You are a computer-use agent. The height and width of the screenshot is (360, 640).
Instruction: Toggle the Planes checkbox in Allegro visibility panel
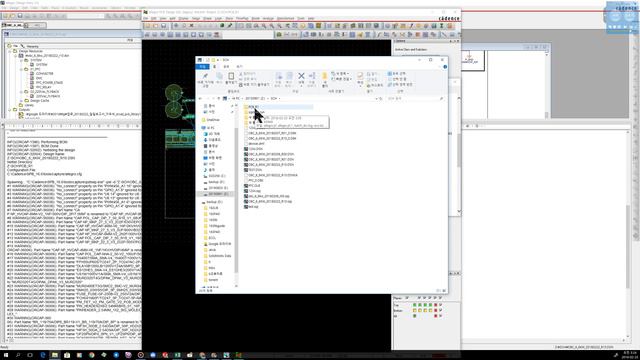coord(407,298)
